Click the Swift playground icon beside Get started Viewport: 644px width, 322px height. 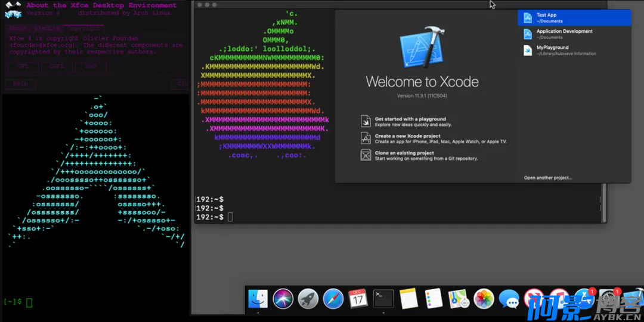pos(366,121)
